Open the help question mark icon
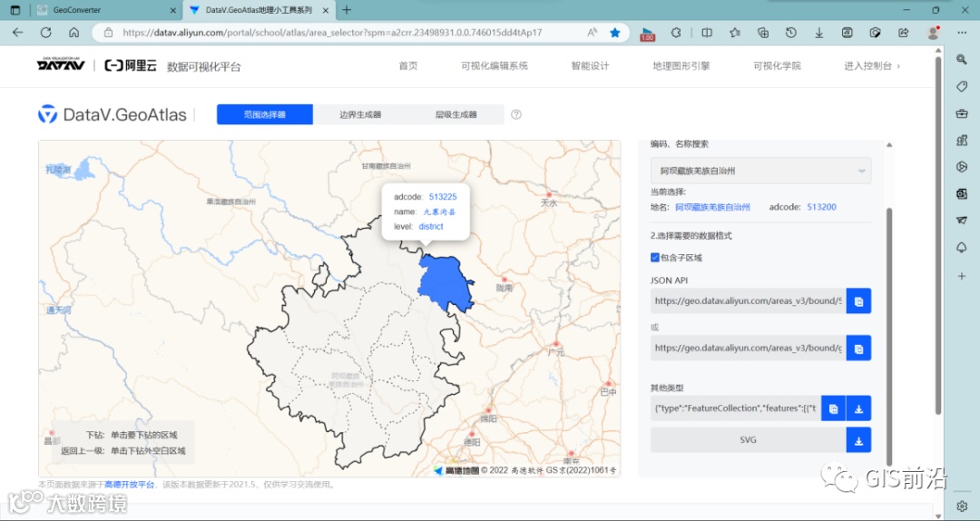Viewport: 980px width, 521px height. (x=516, y=114)
